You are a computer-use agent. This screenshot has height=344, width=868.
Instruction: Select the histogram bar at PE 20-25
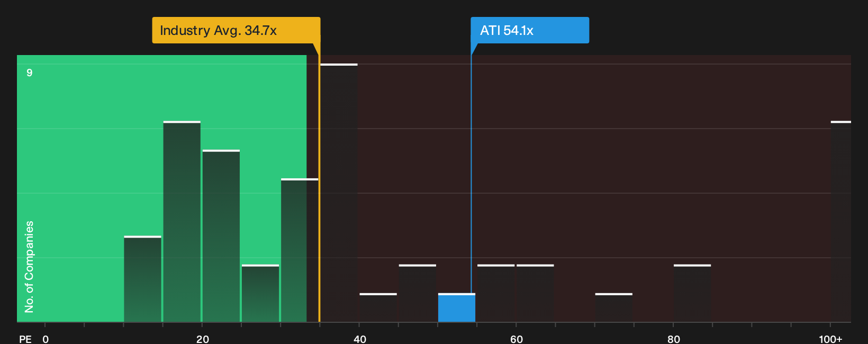click(x=221, y=236)
